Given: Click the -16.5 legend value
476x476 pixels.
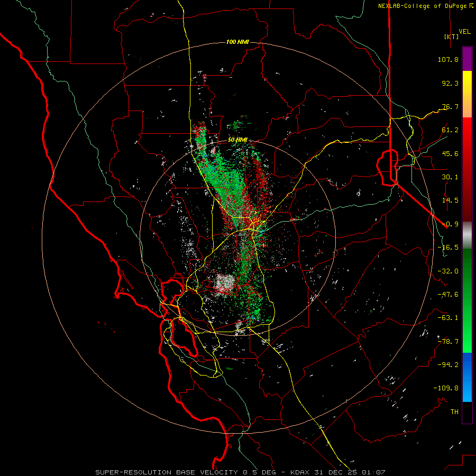Looking at the screenshot, I should pyautogui.click(x=448, y=248).
